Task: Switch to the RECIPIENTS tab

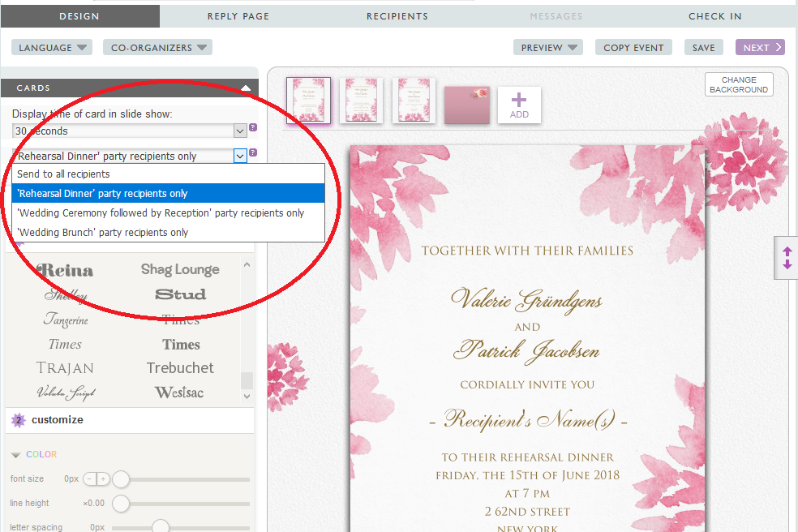Action: [x=397, y=16]
